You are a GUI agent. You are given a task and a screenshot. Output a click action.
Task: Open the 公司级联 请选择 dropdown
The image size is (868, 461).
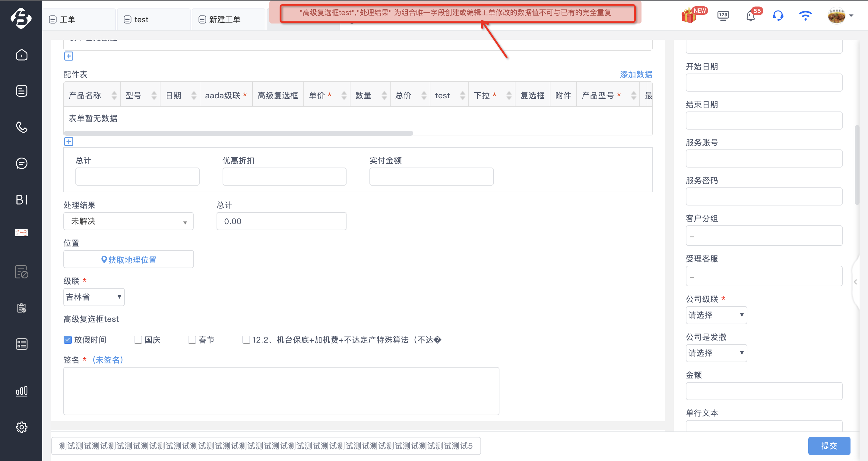716,315
